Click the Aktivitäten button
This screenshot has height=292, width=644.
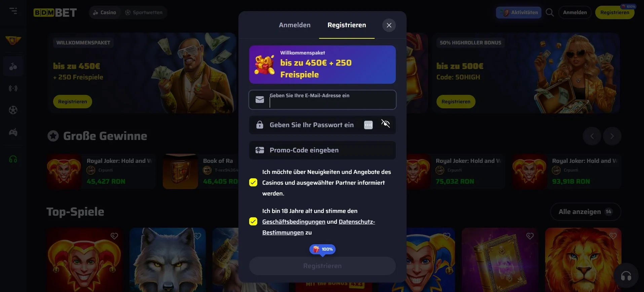pos(519,12)
